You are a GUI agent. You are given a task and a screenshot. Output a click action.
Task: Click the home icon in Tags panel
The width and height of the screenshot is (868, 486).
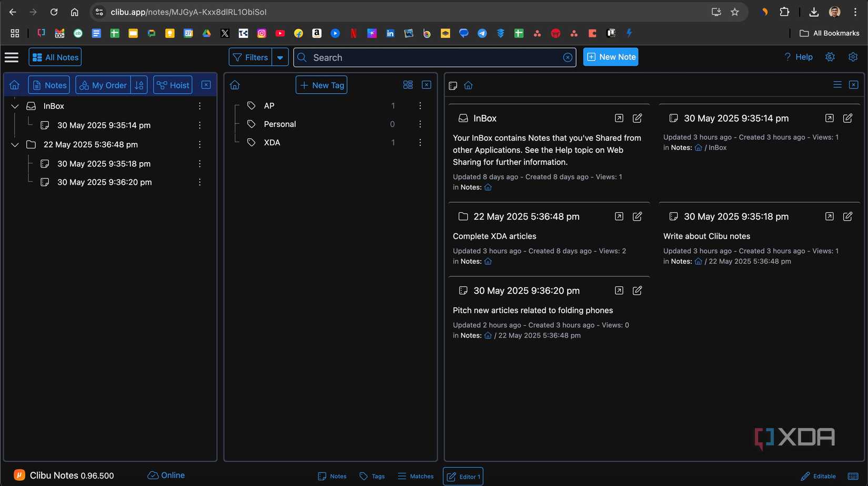coord(235,85)
